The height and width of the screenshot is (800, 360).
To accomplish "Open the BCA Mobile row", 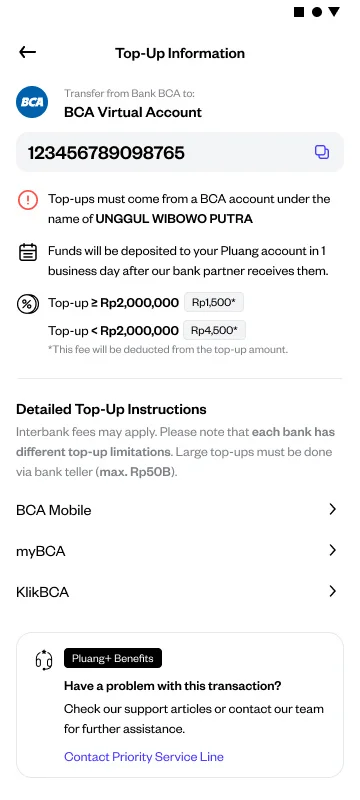I will 179,510.
